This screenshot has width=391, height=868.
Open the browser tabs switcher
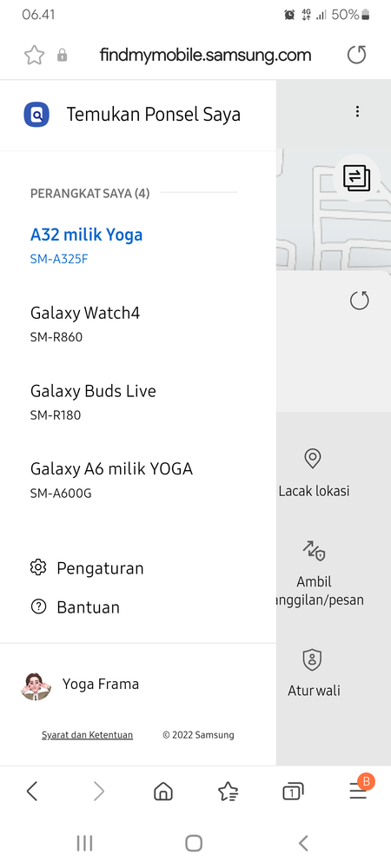click(x=293, y=792)
